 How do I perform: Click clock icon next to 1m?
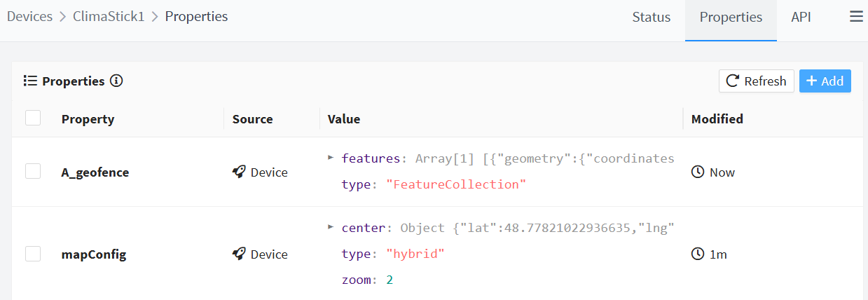(697, 254)
